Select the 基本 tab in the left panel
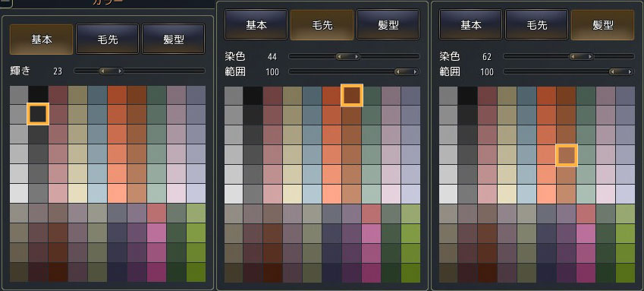Image resolution: width=644 pixels, height=291 pixels. pyautogui.click(x=41, y=39)
